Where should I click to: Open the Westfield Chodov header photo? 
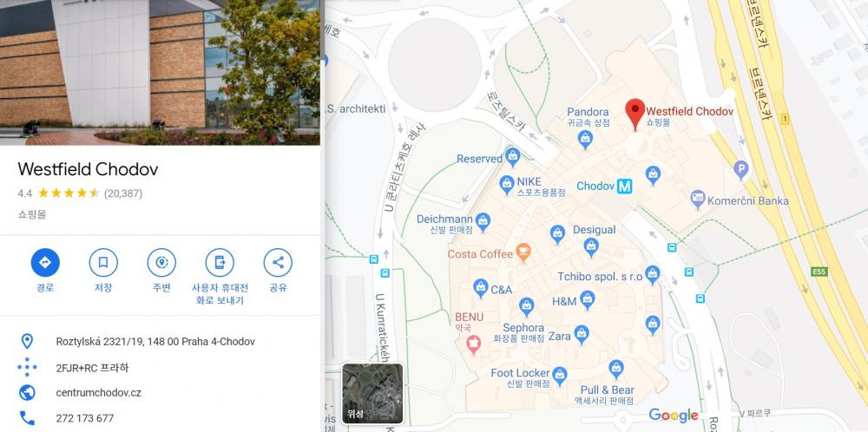coord(160,73)
